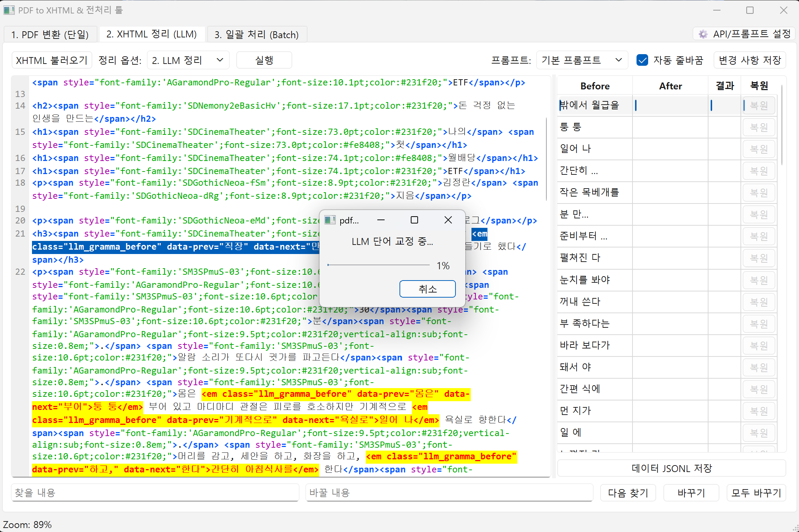Select the 일어 나 table row

[667, 149]
